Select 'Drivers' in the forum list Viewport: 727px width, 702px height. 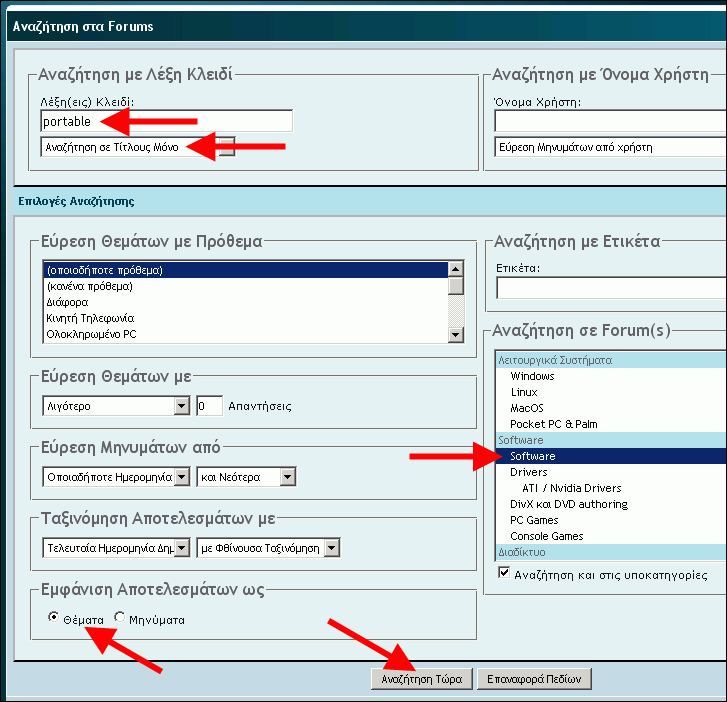611,472
